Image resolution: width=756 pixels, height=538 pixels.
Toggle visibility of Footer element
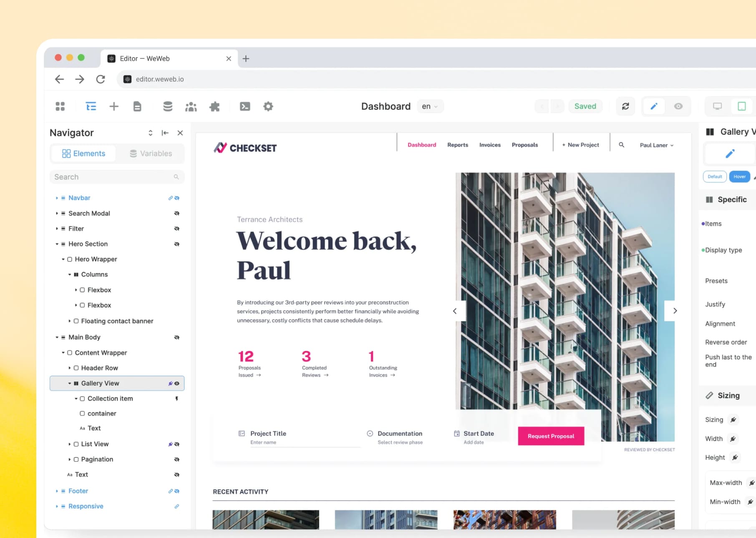pos(177,491)
